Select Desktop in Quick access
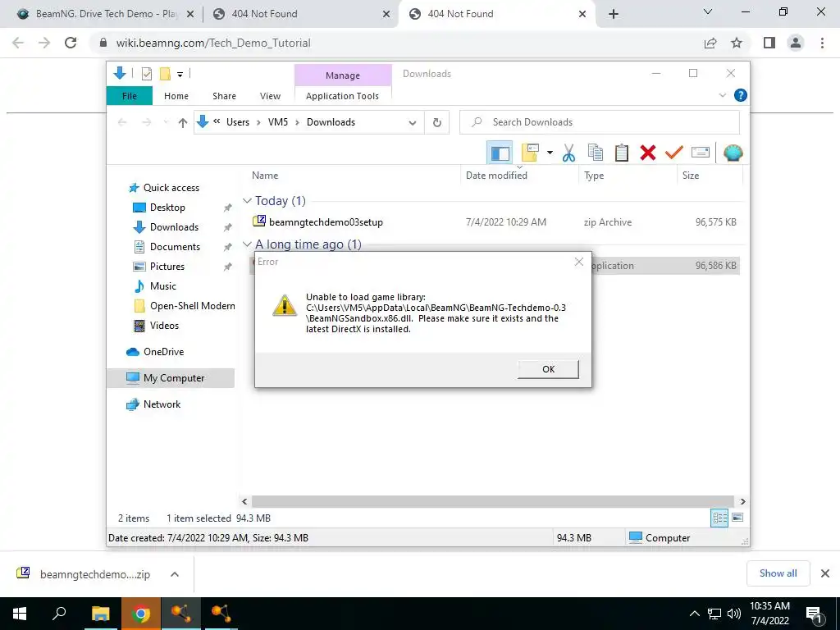Screen dimensions: 840x630 pos(167,208)
